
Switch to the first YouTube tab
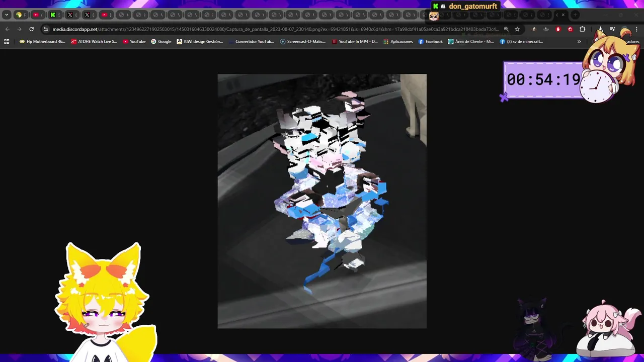pyautogui.click(x=38, y=15)
